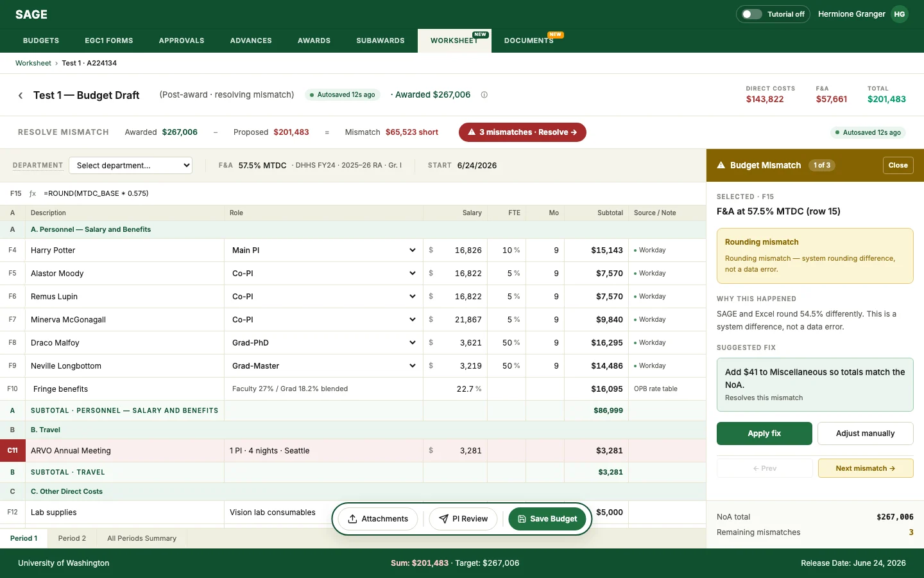Click the info icon beside Awarded $267,006

484,95
